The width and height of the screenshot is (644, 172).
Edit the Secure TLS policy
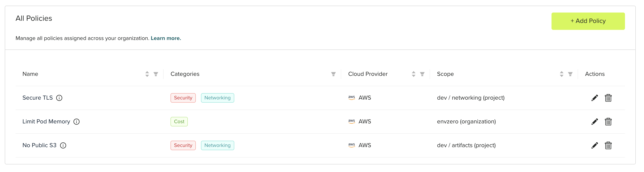pos(595,98)
